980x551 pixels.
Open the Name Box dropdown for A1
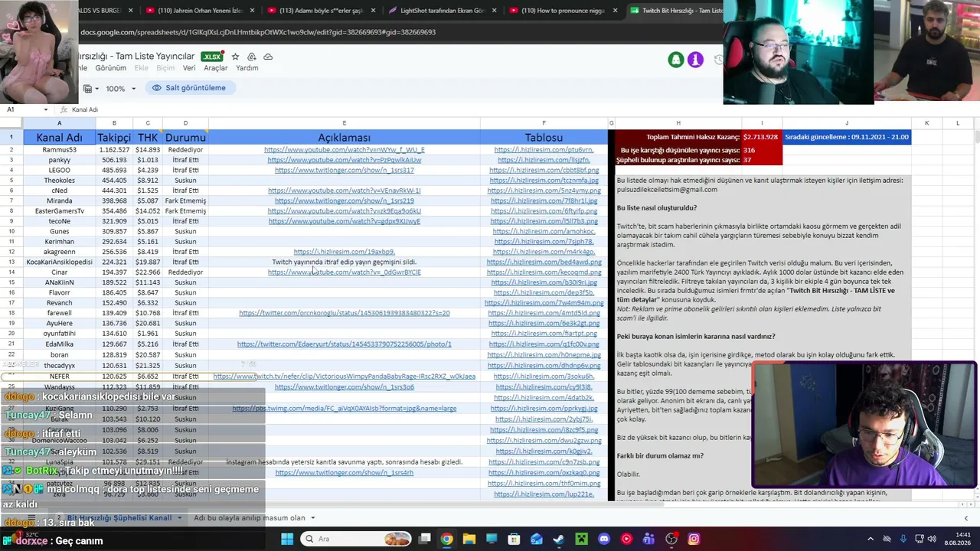(46, 109)
